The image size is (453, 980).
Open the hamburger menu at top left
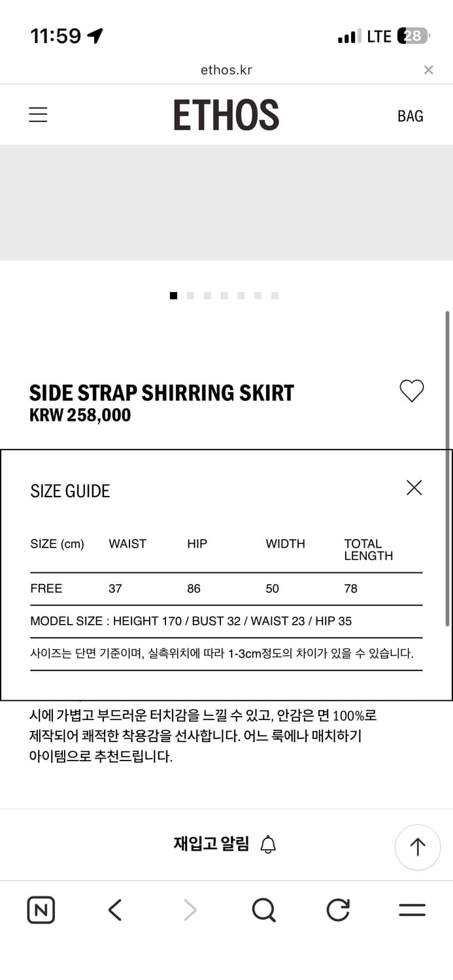tap(39, 115)
